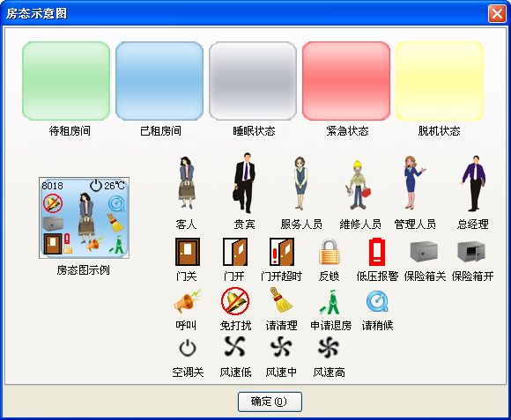Select the 维修人员 repairman icon
This screenshot has width=511, height=420.
(x=359, y=185)
